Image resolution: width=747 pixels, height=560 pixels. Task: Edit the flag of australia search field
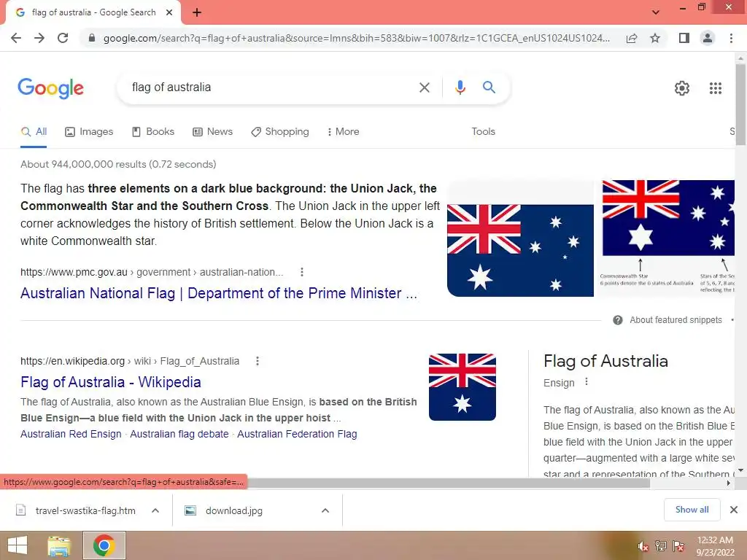pos(267,87)
